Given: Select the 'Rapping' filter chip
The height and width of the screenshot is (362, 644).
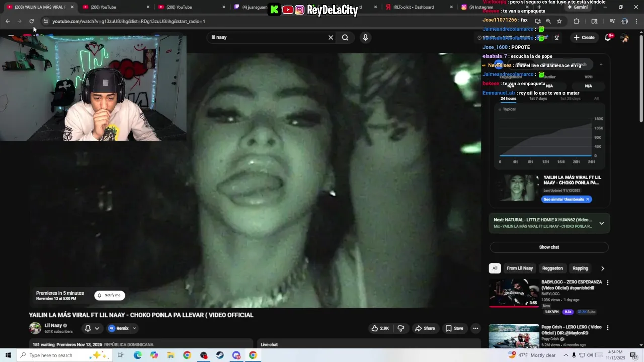Looking at the screenshot, I should point(580,268).
